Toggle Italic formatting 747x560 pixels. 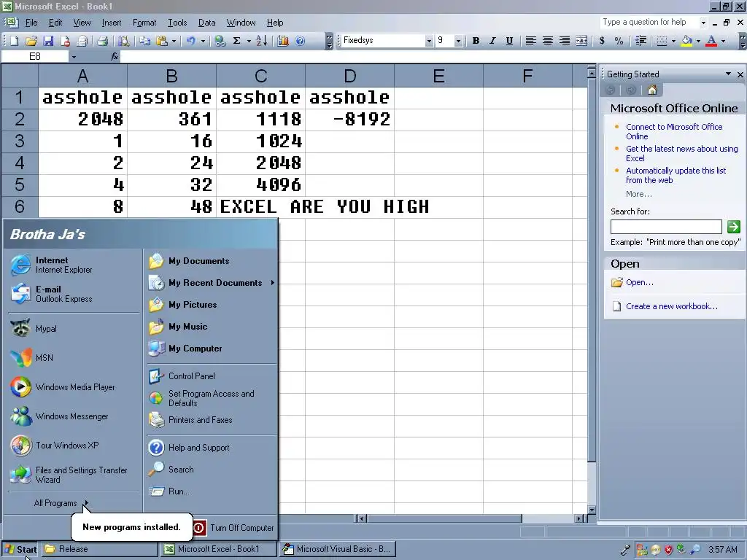[492, 41]
